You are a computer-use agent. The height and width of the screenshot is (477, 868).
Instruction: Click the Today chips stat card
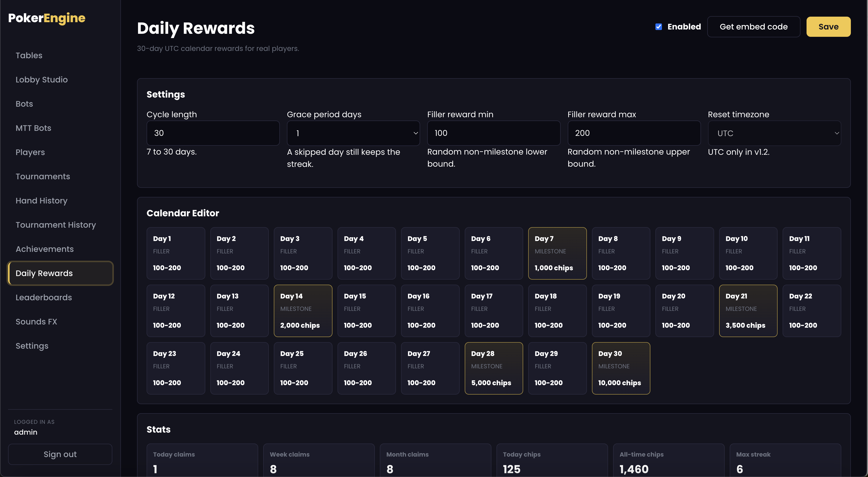pyautogui.click(x=552, y=460)
